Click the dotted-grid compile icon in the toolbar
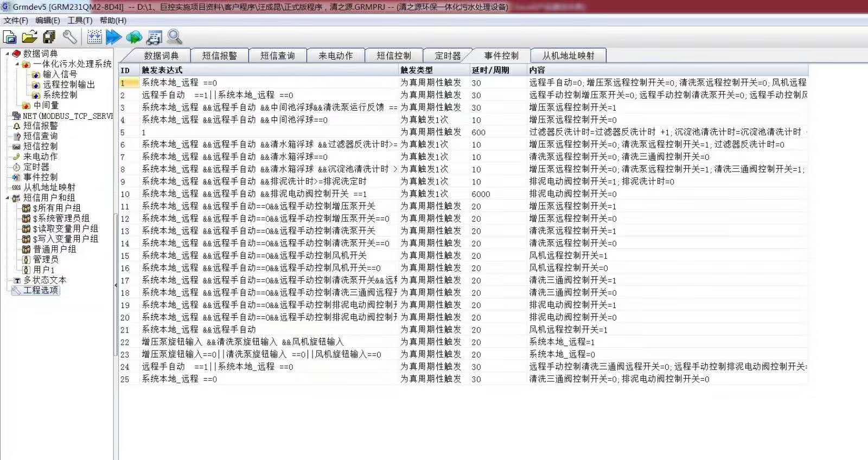The image size is (868, 460). (94, 37)
